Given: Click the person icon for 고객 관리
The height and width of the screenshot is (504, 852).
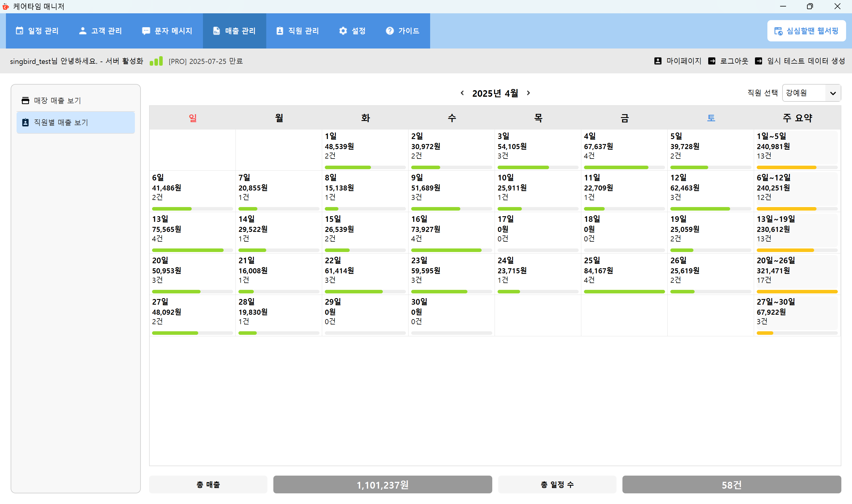Looking at the screenshot, I should click(x=83, y=30).
